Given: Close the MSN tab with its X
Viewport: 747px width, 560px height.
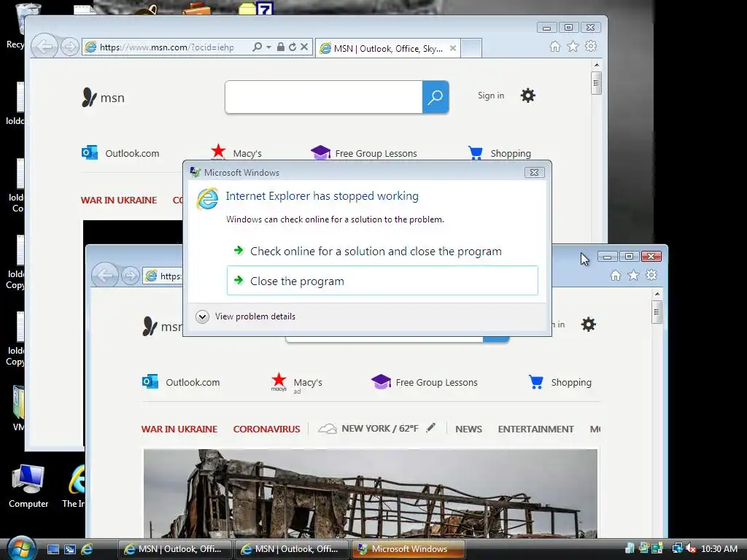Looking at the screenshot, I should coord(453,48).
